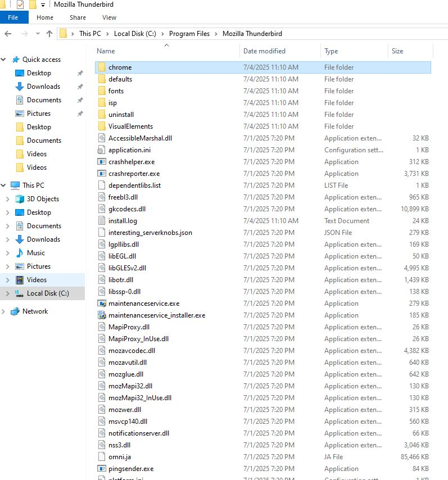Image resolution: width=448 pixels, height=480 pixels.
Task: Open recent locations dropdown arrow
Action: pos(38,33)
